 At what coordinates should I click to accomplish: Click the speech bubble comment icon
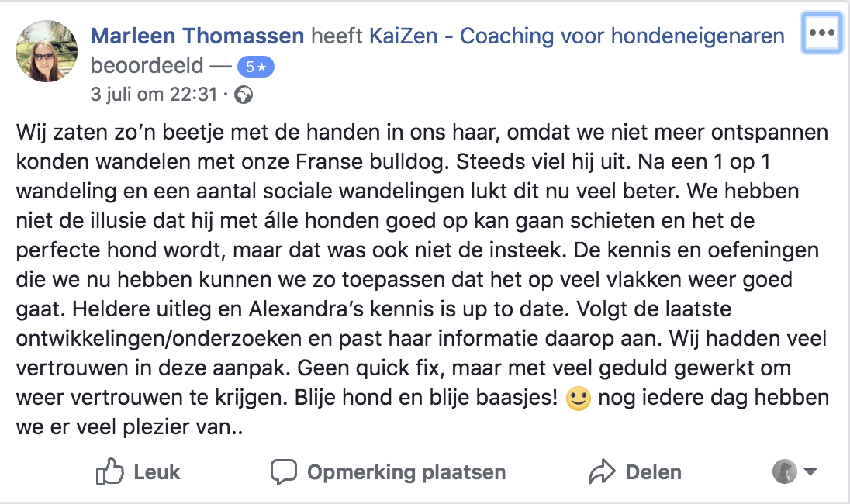tap(284, 471)
